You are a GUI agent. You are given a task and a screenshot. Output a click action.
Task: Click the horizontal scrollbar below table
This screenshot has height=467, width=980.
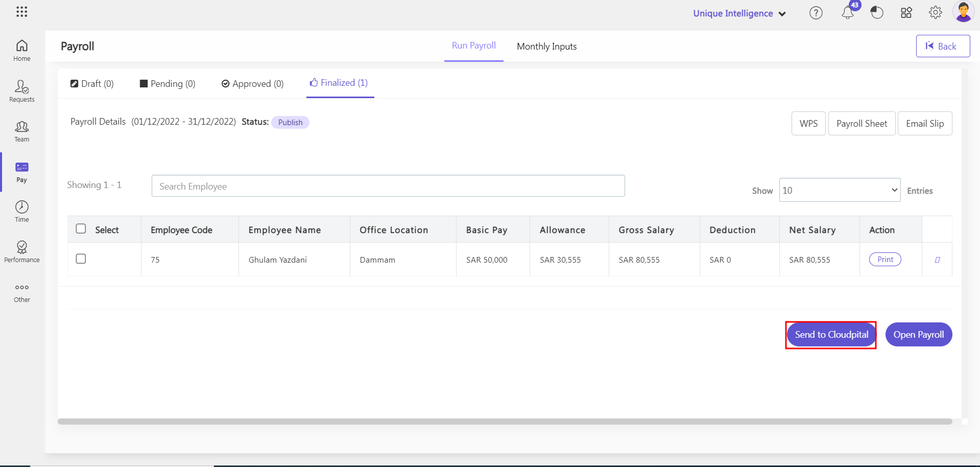point(505,422)
